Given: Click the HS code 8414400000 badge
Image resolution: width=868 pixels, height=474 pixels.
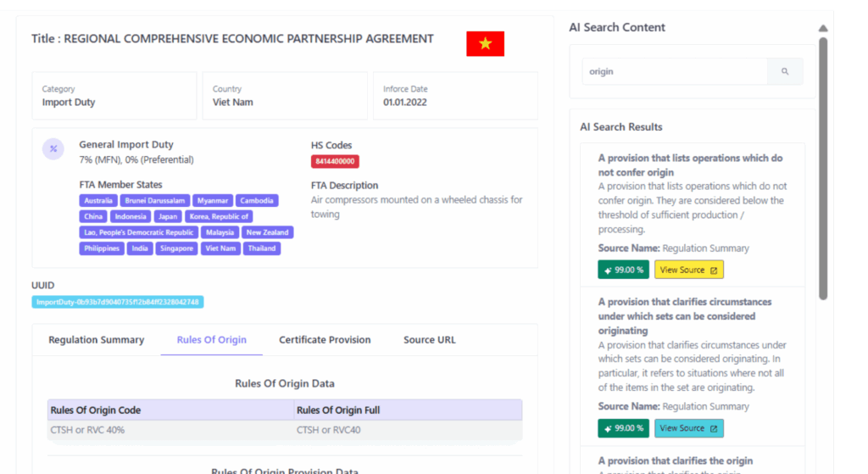Looking at the screenshot, I should [x=335, y=161].
